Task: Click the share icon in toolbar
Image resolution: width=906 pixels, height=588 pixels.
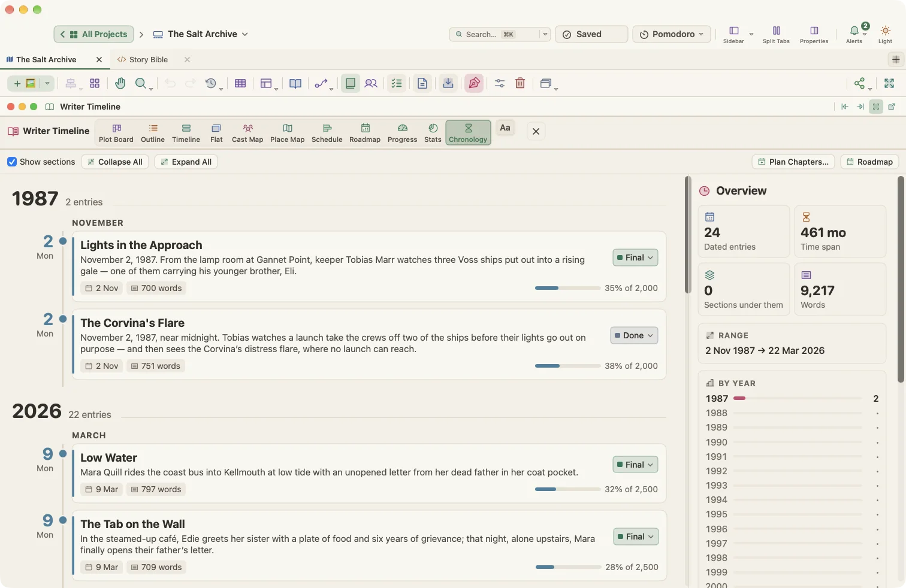Action: pyautogui.click(x=860, y=83)
